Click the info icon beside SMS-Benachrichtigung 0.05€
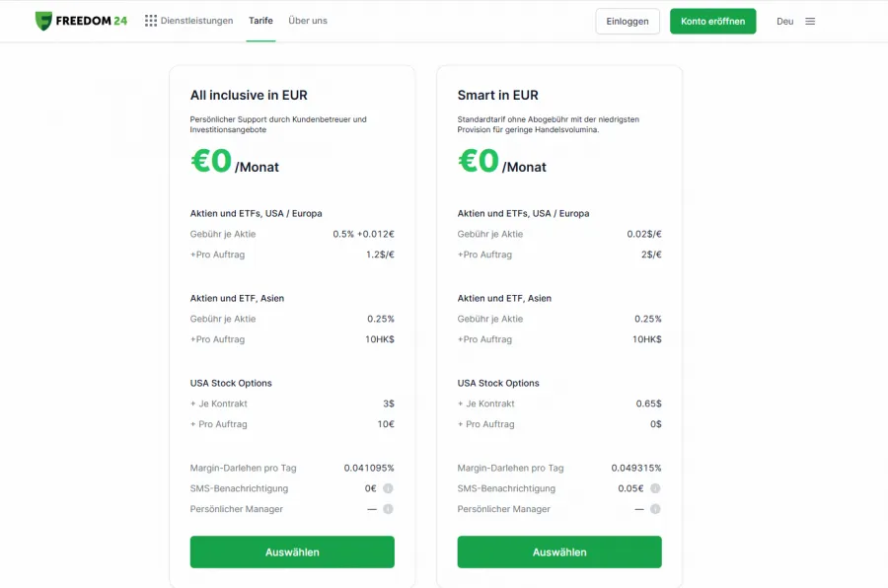 point(655,488)
